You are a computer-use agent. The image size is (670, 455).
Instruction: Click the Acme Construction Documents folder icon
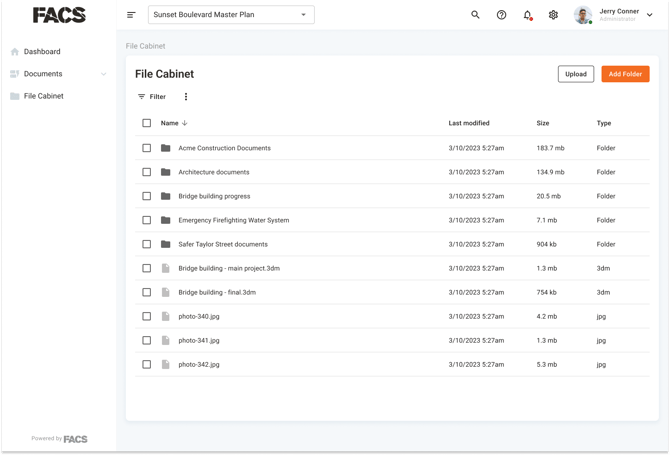[x=166, y=148]
